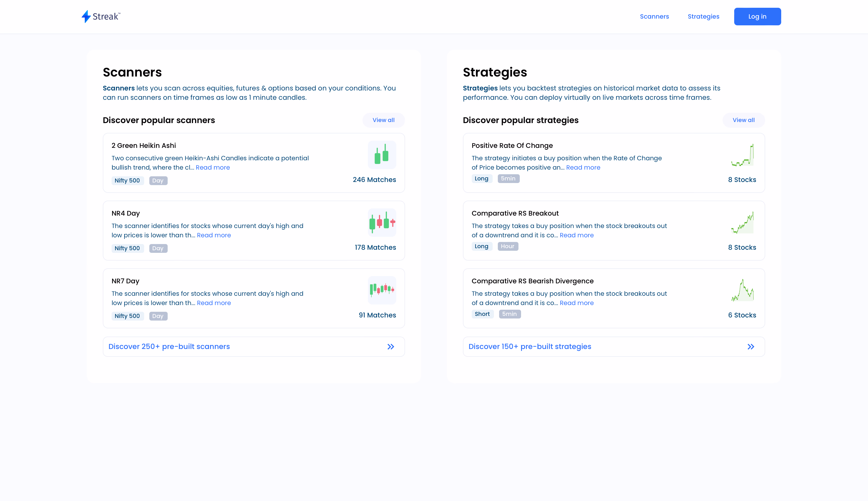Click the Day tag on NR4 Day scanner

(158, 248)
